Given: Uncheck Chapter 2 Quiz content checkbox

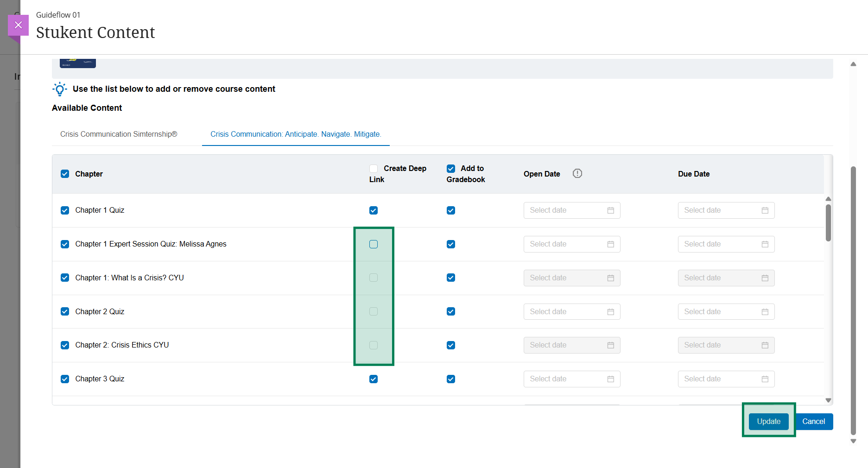Looking at the screenshot, I should (x=65, y=311).
